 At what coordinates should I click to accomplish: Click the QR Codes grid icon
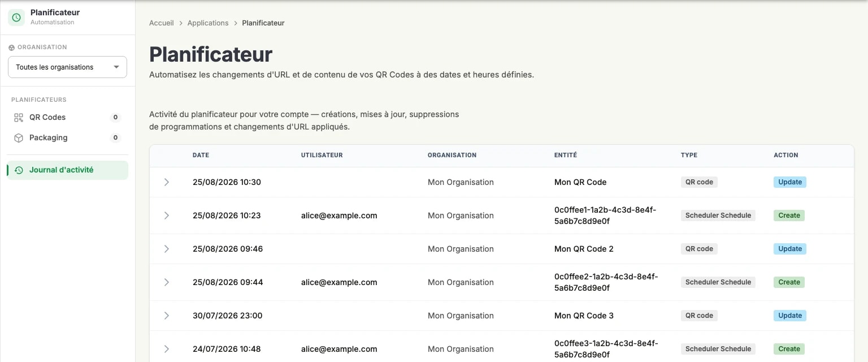pyautogui.click(x=19, y=118)
